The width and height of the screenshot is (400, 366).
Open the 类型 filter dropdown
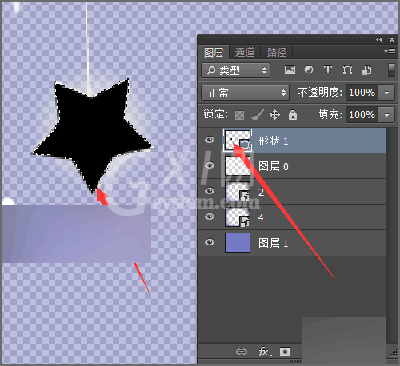[236, 70]
